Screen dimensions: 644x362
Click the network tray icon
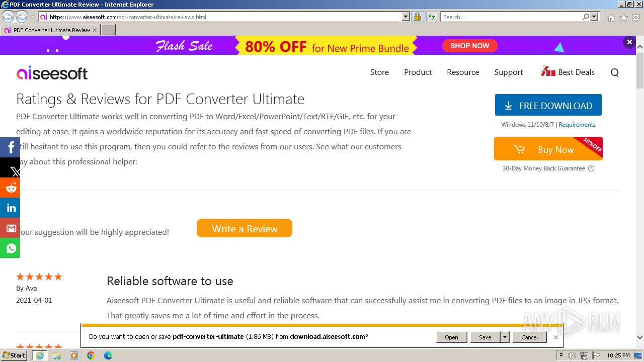pos(584,355)
